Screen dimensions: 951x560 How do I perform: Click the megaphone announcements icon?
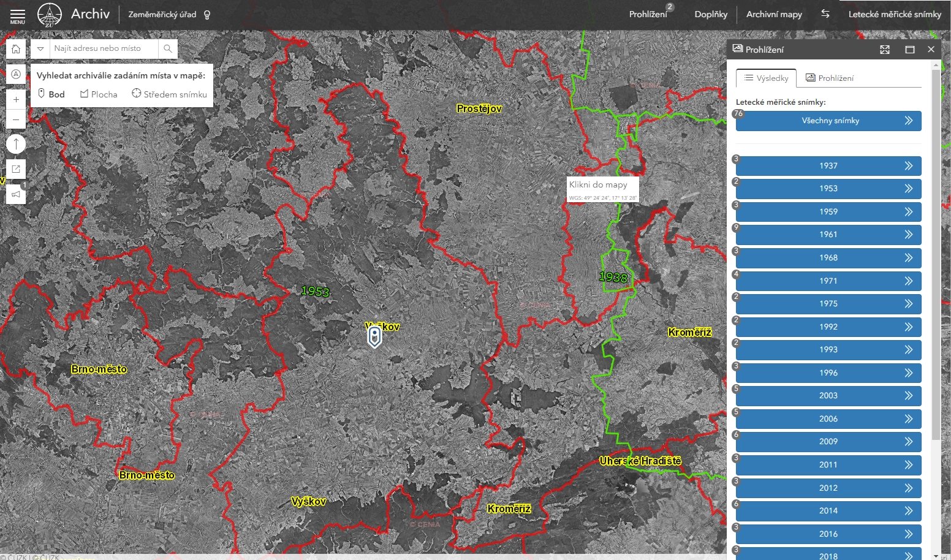pyautogui.click(x=16, y=194)
